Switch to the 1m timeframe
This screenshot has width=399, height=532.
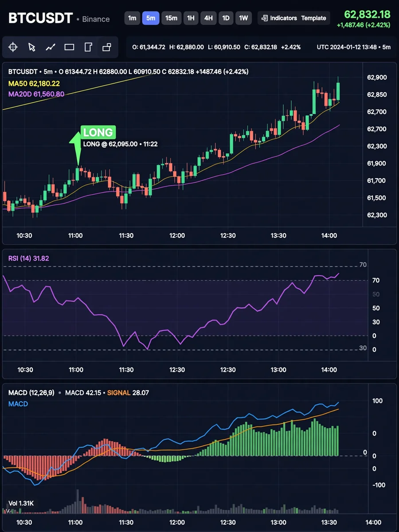coord(132,18)
